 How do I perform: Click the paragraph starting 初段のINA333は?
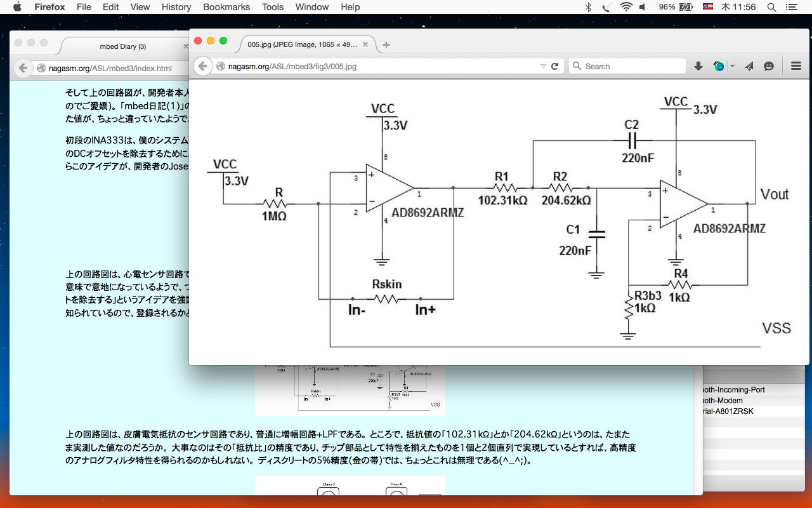pyautogui.click(x=127, y=153)
